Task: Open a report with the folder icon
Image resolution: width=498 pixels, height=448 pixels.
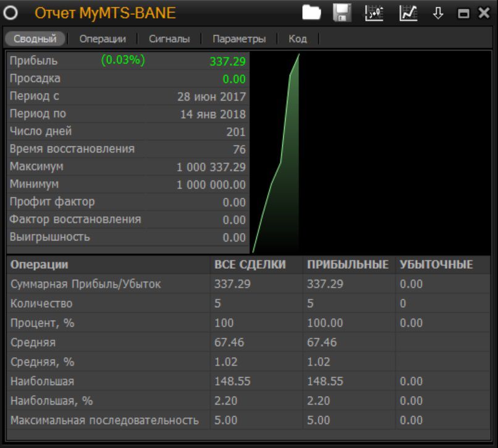Action: (x=311, y=13)
